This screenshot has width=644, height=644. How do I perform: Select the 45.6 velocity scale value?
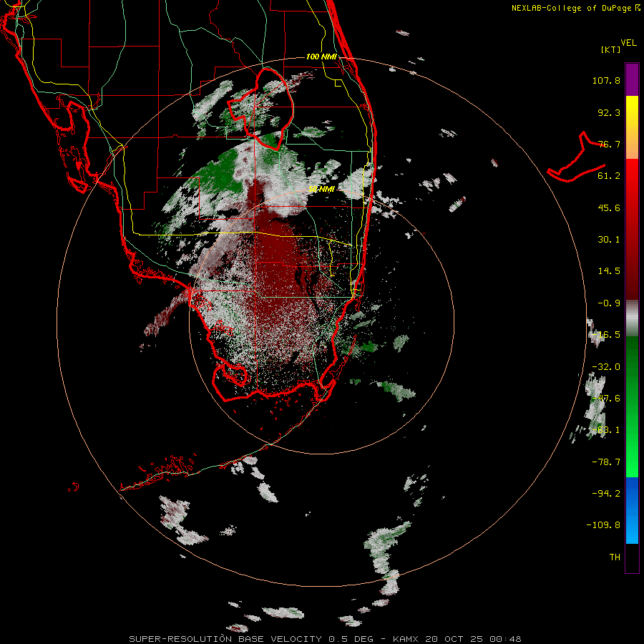(609, 208)
